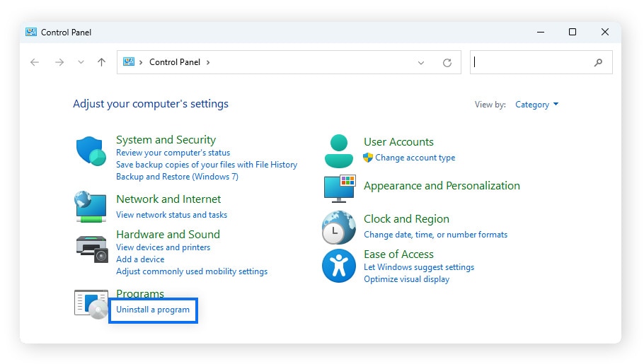644x364 pixels.
Task: Go forward with the forward arrow
Action: tap(59, 62)
